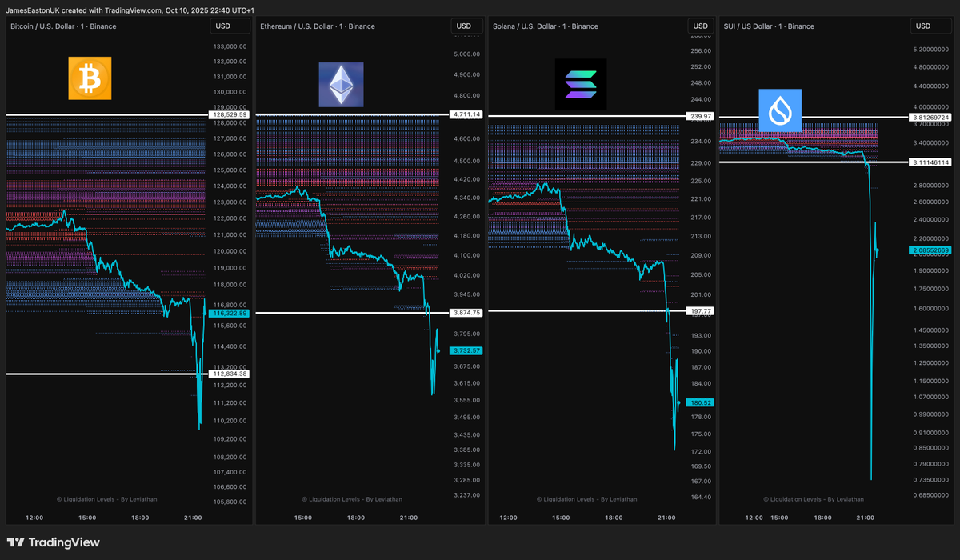Click the SUI / US Dollar chart title
The height and width of the screenshot is (560, 960).
click(769, 26)
